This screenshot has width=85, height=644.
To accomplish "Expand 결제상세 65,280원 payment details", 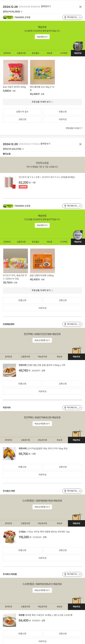I will 13,12.
